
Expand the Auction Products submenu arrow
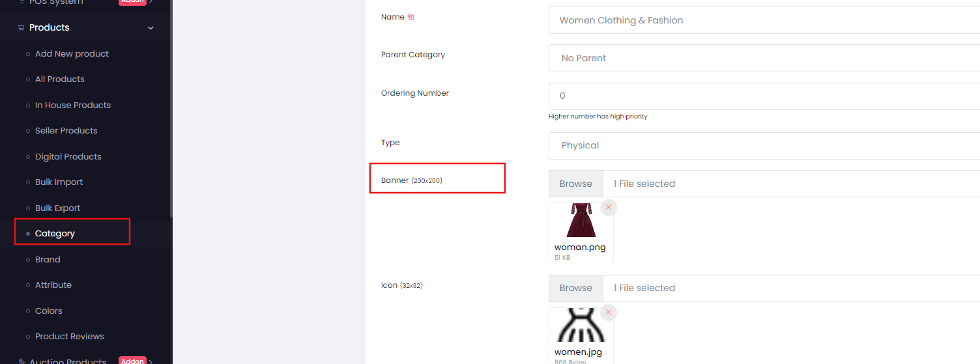pyautogui.click(x=152, y=361)
